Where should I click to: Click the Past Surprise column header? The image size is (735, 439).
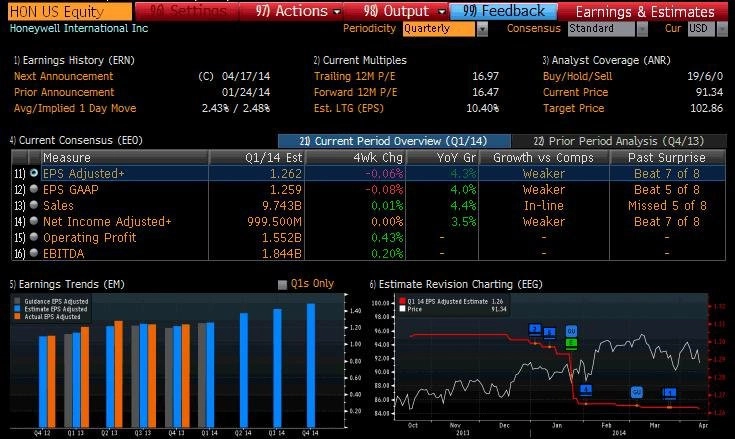coord(667,157)
